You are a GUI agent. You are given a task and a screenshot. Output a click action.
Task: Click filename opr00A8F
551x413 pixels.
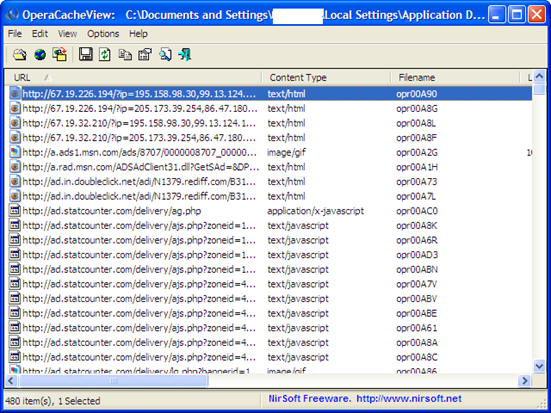pyautogui.click(x=417, y=138)
